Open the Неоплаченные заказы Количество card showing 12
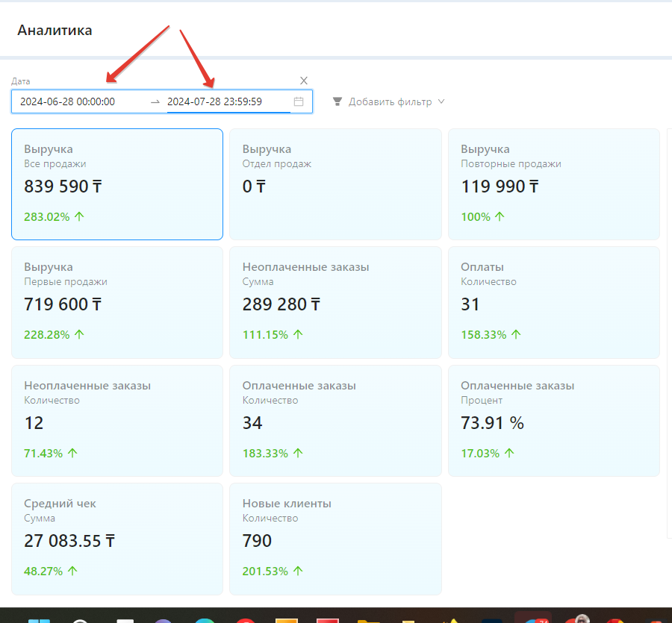 [x=117, y=420]
